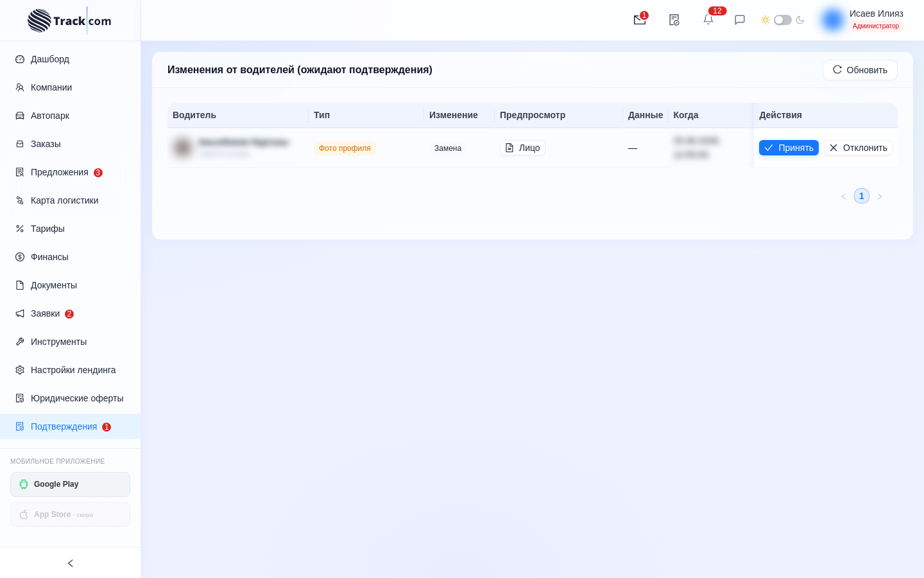The image size is (924, 578).
Task: Open Юридические оферты menu item
Action: (70, 398)
